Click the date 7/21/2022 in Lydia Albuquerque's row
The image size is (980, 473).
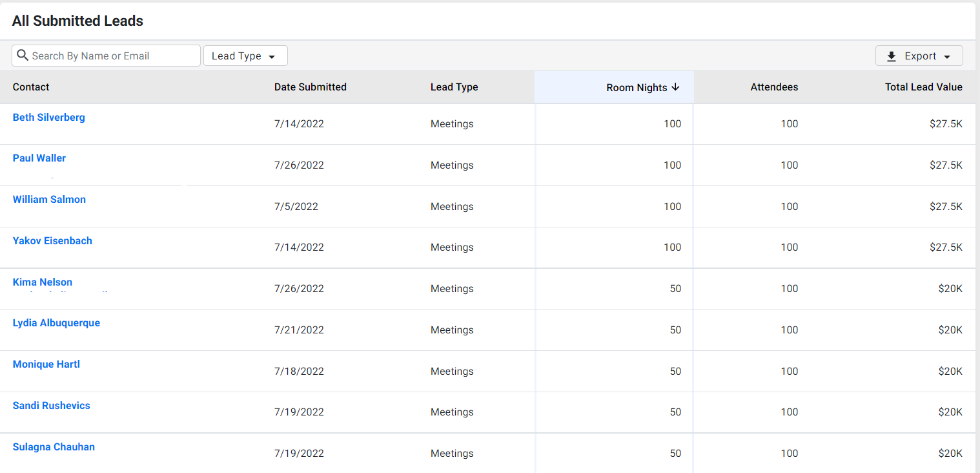(299, 330)
